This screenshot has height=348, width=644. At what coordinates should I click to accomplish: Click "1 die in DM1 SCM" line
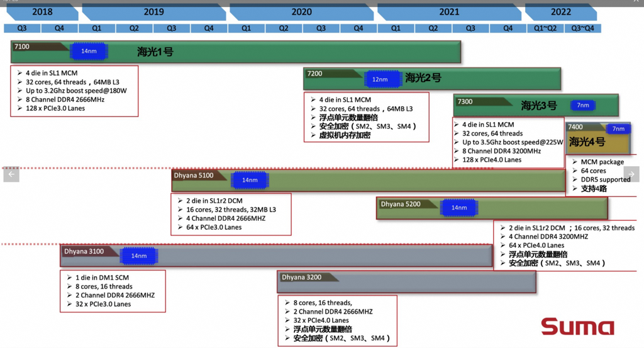click(x=102, y=278)
